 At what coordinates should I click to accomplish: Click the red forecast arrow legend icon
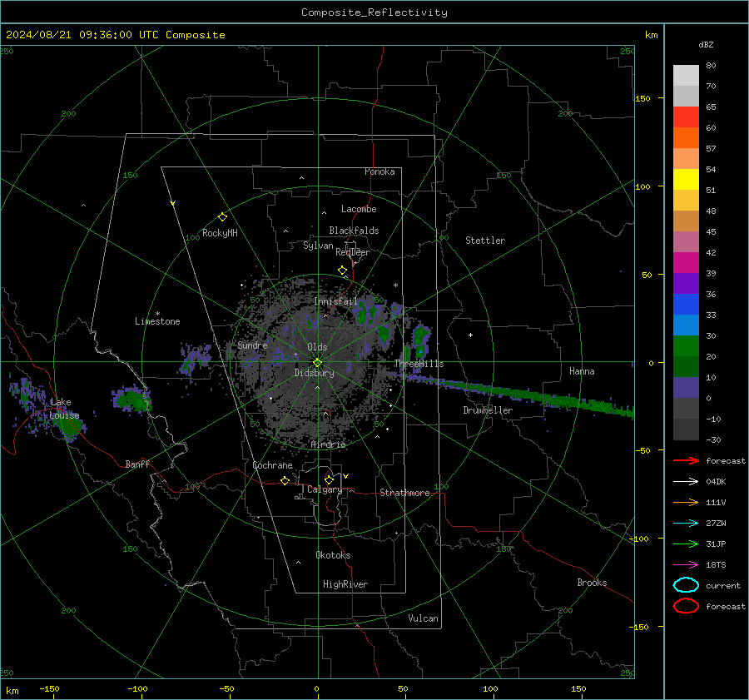[687, 460]
